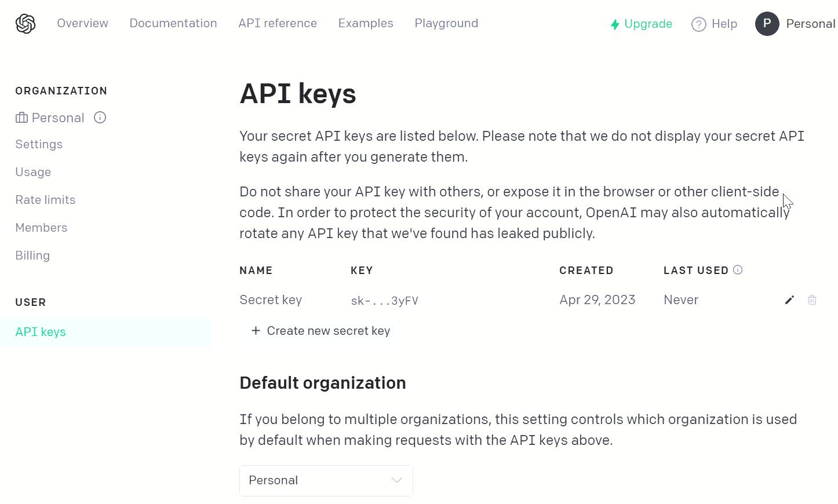Open the Playground tab

446,23
